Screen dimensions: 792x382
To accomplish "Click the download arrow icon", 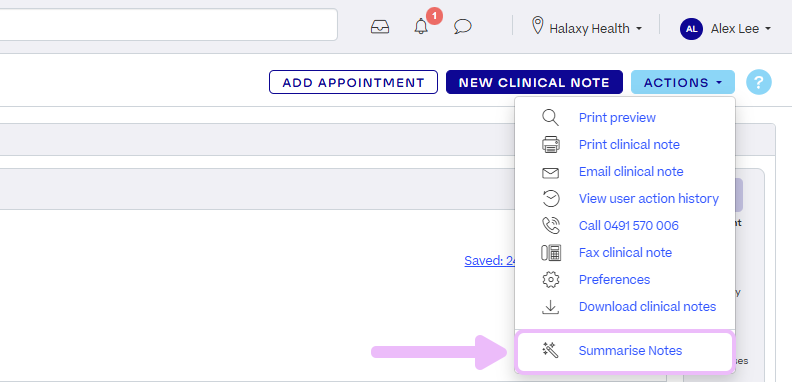I will [x=551, y=307].
